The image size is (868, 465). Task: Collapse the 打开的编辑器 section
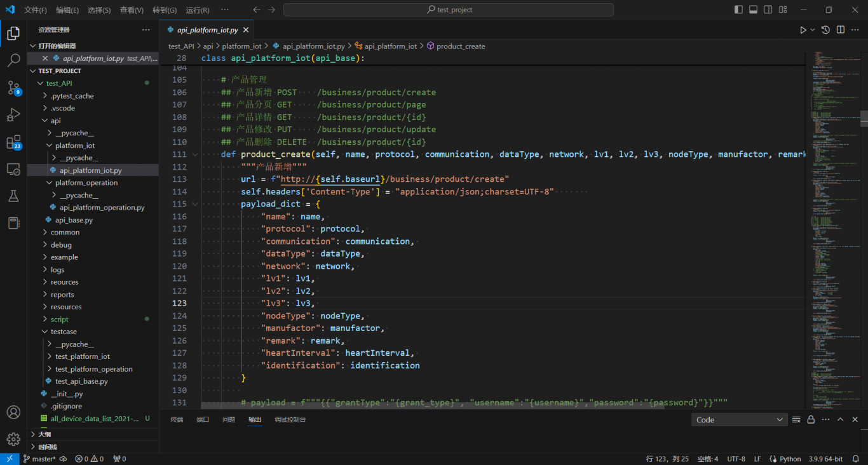click(x=93, y=46)
